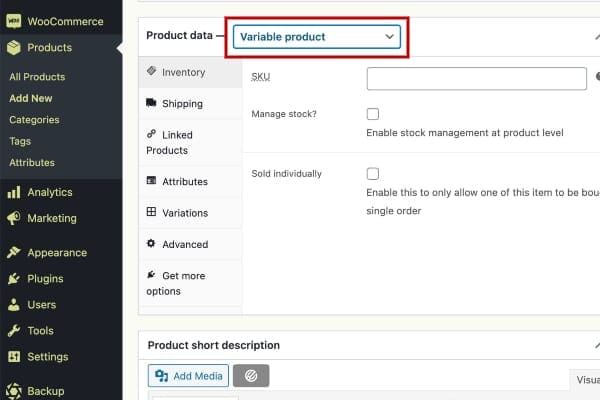Image resolution: width=600 pixels, height=400 pixels.
Task: Click the Tools wrench icon
Action: coord(13,331)
